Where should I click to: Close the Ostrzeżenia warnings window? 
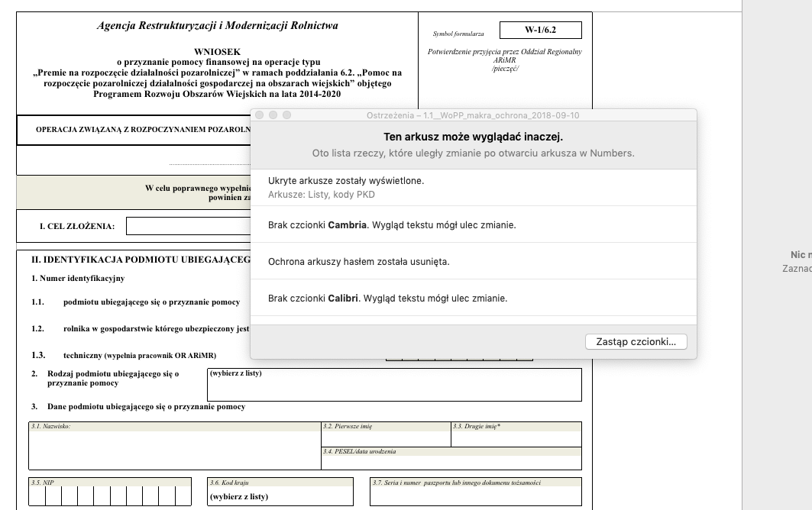coord(260,115)
